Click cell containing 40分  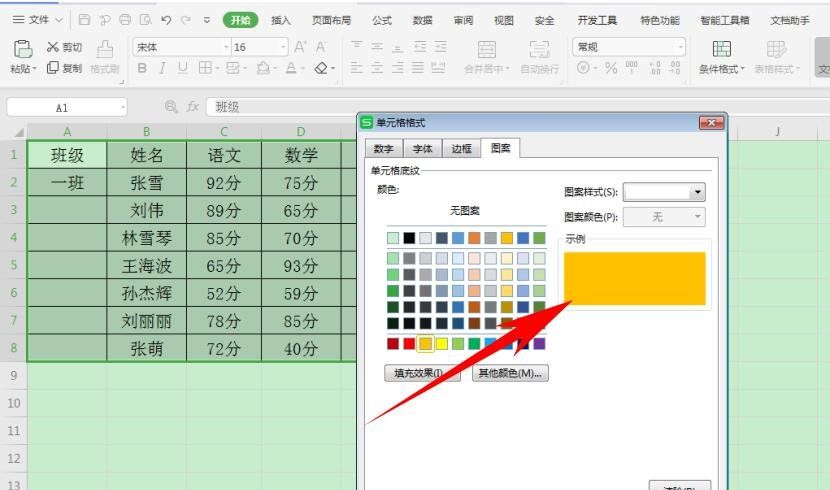coord(301,348)
